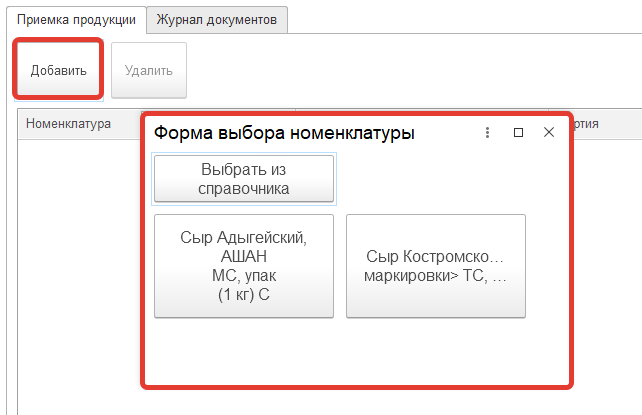Click empty tab strip right of Журнал документов
Screen dimensions: 642x415
click(460, 19)
